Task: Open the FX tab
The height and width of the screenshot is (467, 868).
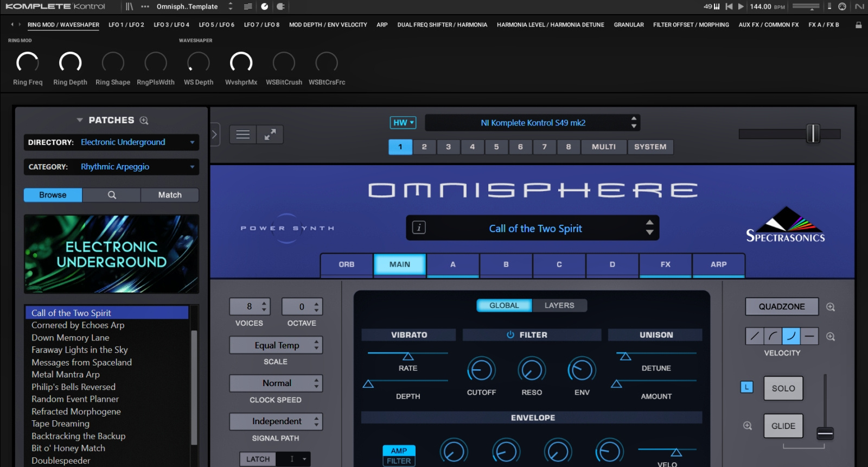Action: coord(666,264)
